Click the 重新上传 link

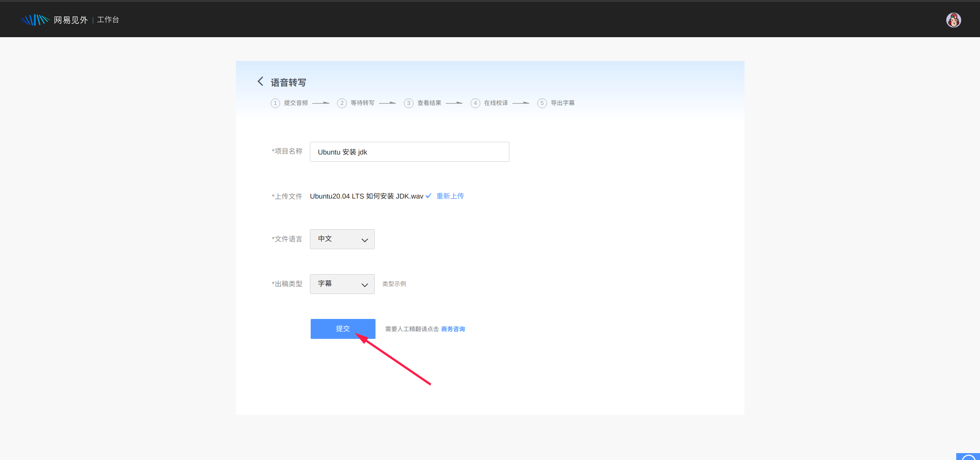pyautogui.click(x=450, y=196)
